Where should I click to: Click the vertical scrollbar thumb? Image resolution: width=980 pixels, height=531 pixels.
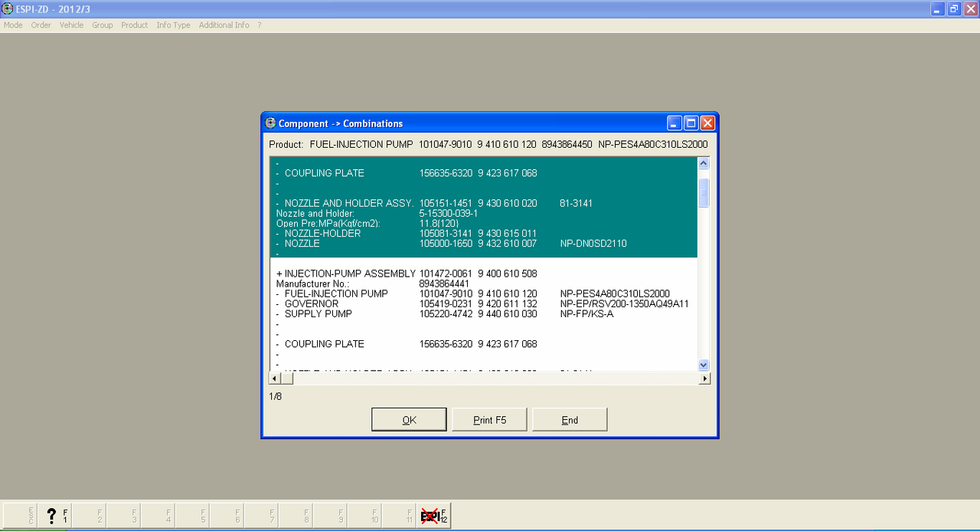(704, 192)
